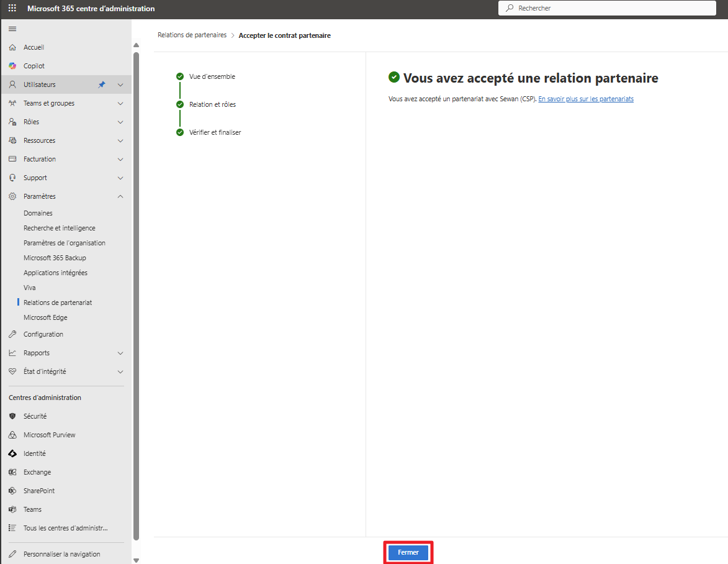The image size is (728, 564).
Task: Click the Sécurité label
Action: [35, 416]
